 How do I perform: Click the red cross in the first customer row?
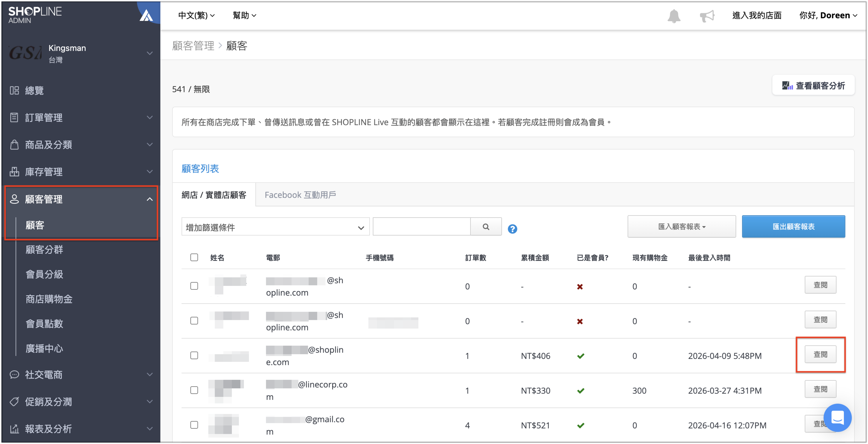[x=580, y=287]
